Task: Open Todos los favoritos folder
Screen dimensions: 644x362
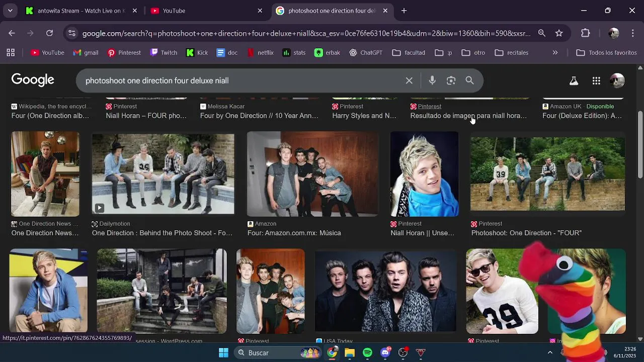Action: (607, 53)
